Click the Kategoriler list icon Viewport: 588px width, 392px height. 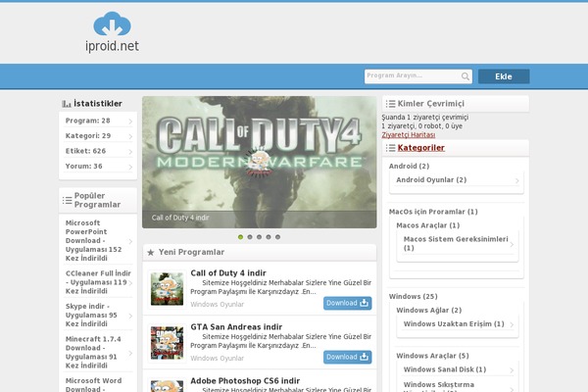tap(390, 148)
